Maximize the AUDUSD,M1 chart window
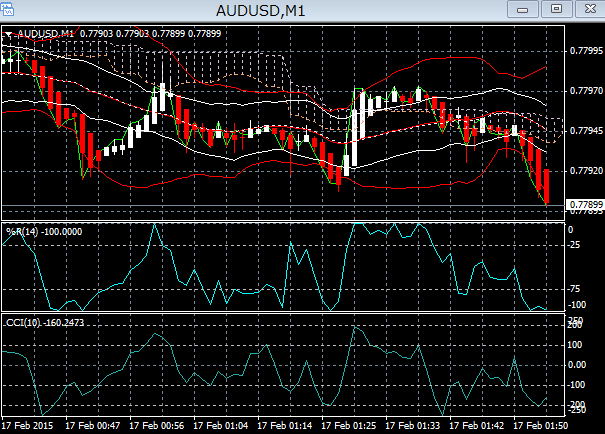 pyautogui.click(x=555, y=9)
